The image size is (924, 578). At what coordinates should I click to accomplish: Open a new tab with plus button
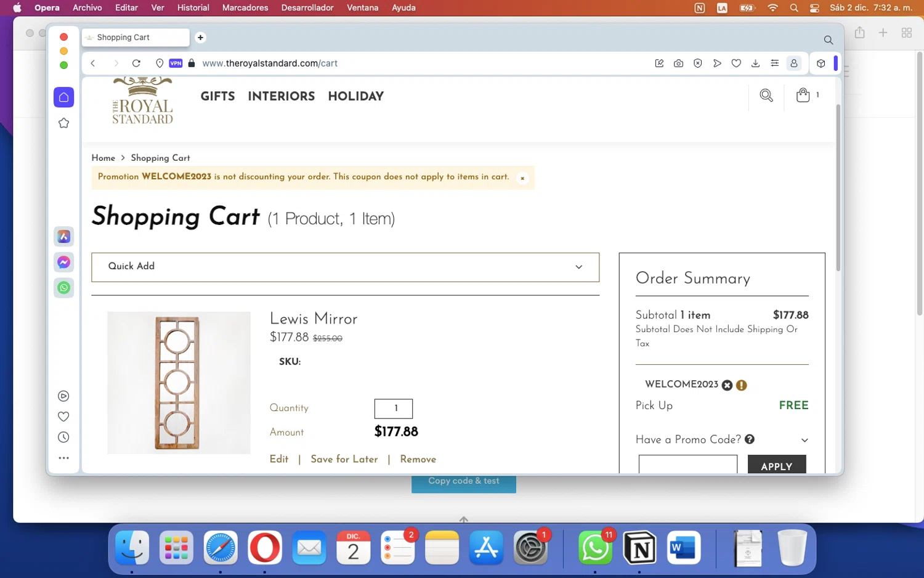(x=200, y=38)
